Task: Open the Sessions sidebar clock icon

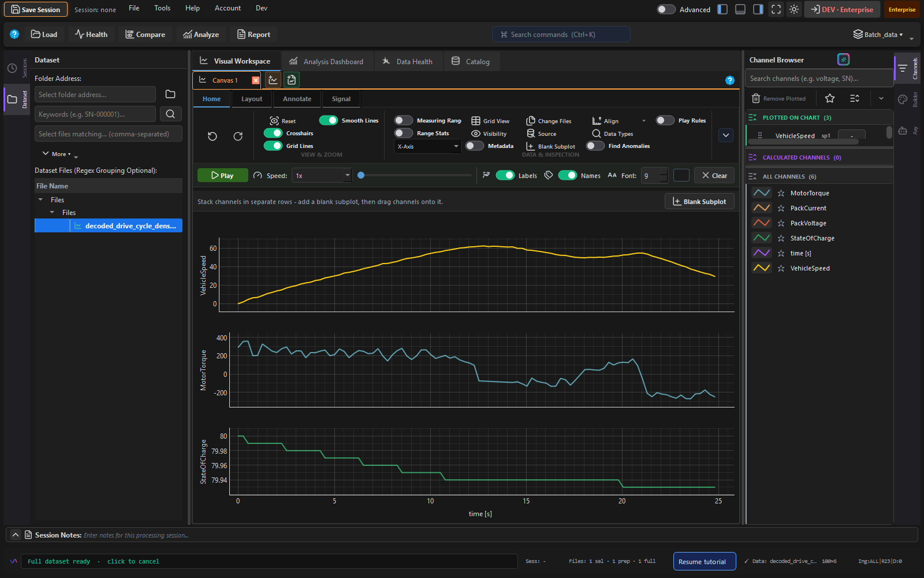Action: tap(12, 68)
